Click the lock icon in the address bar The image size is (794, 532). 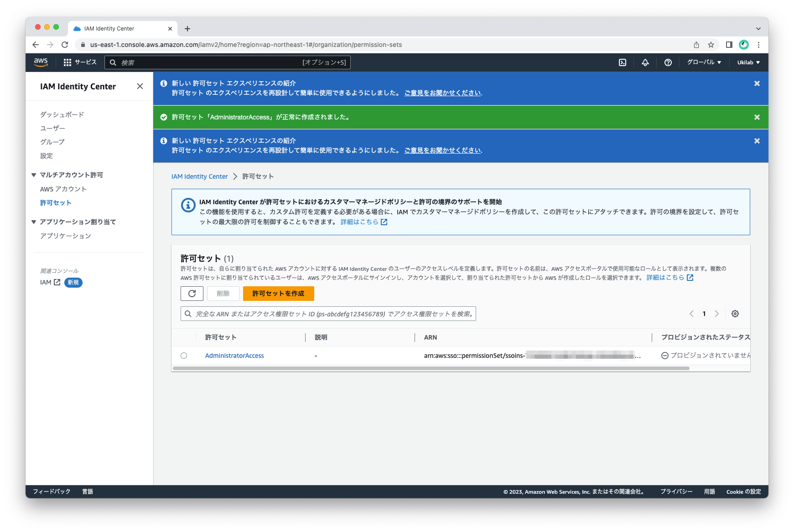click(83, 45)
